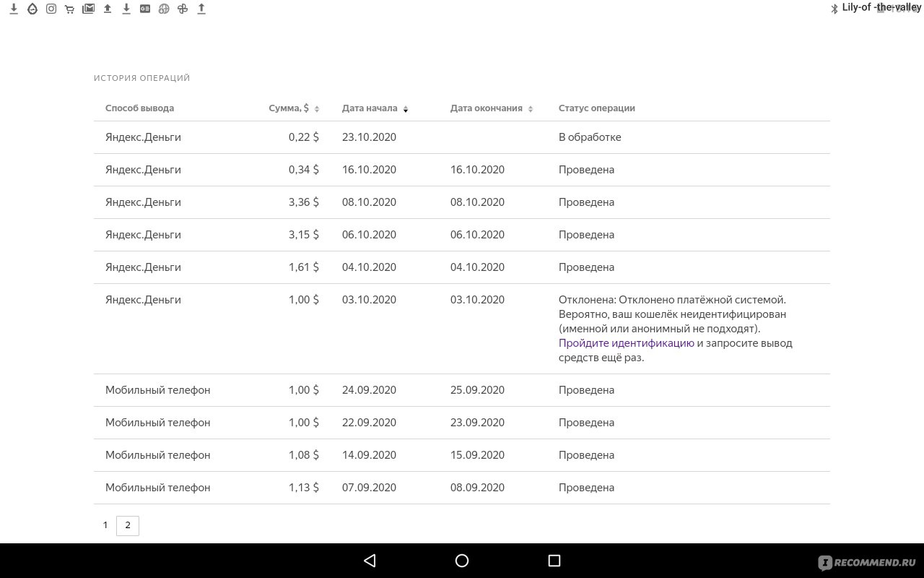Select Яндекс.Деньги in the 1,61 $ row
The height and width of the screenshot is (578, 924).
pyautogui.click(x=143, y=267)
